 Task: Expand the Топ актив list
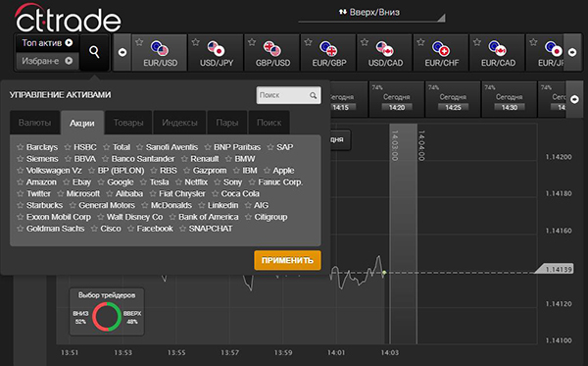(47, 43)
